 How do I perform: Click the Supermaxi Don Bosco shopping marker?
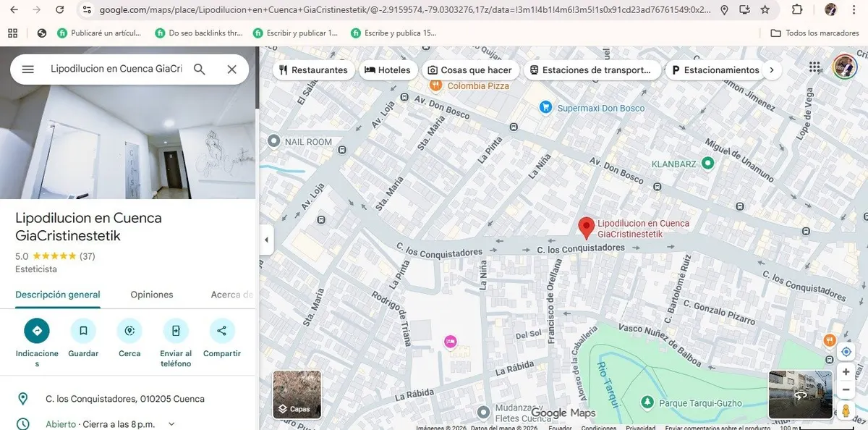coord(546,107)
